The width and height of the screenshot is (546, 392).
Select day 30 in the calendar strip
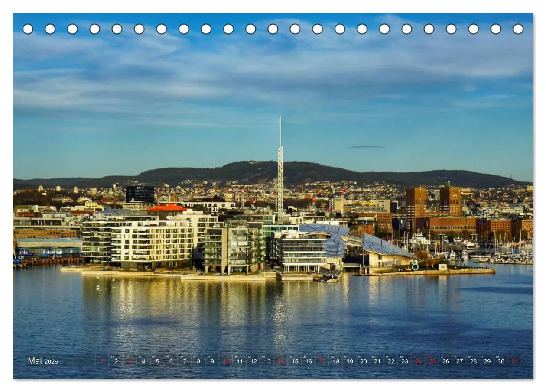[x=501, y=361]
